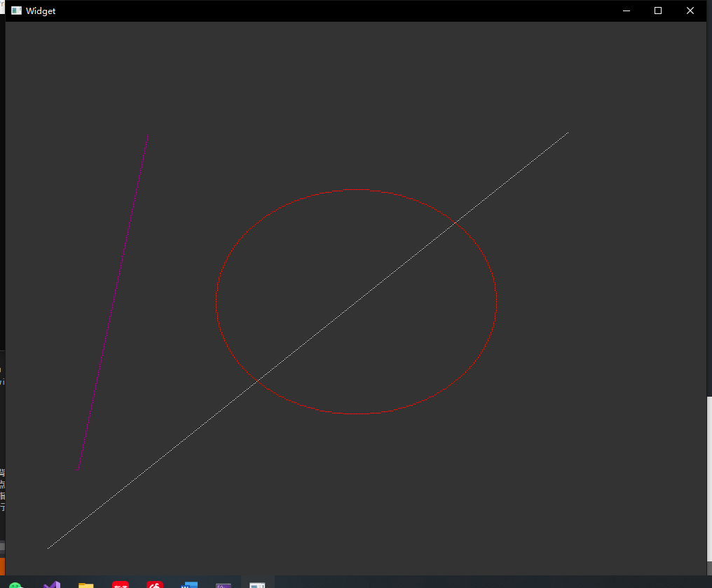Minimize the Widget window
This screenshot has width=712, height=588.
(626, 11)
